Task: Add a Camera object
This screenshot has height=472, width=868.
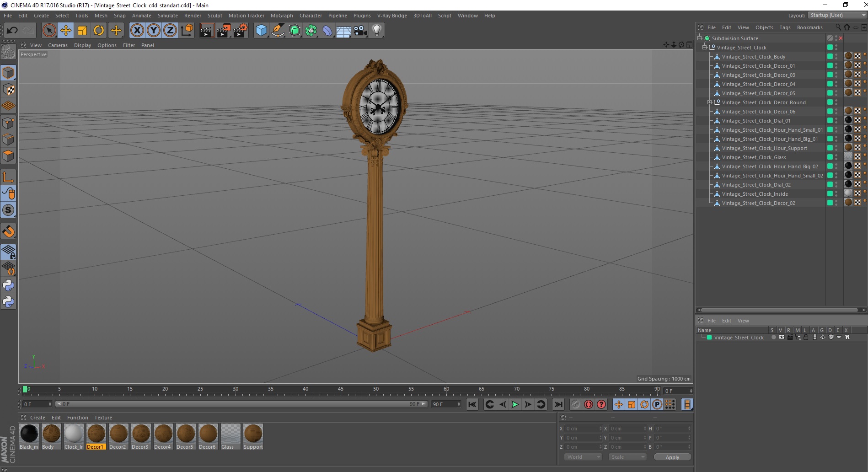Action: pos(360,31)
